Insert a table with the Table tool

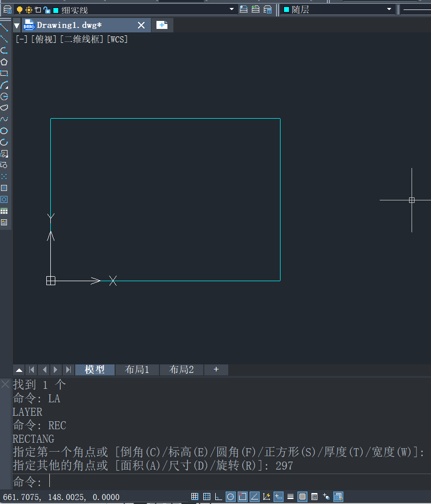coord(4,211)
